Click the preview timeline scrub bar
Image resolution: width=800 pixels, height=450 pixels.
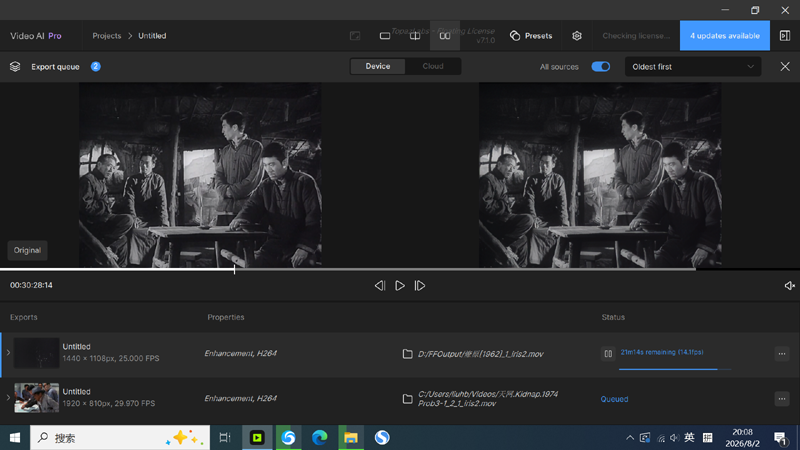pyautogui.click(x=400, y=269)
